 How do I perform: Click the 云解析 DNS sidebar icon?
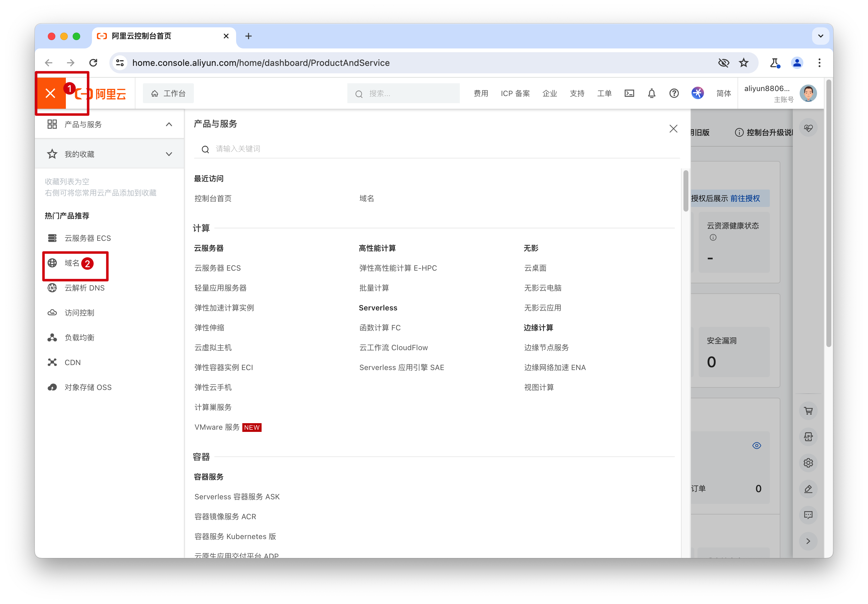(x=52, y=288)
